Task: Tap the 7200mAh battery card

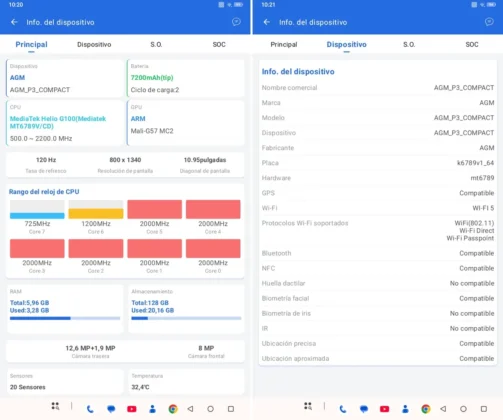Action: 186,78
